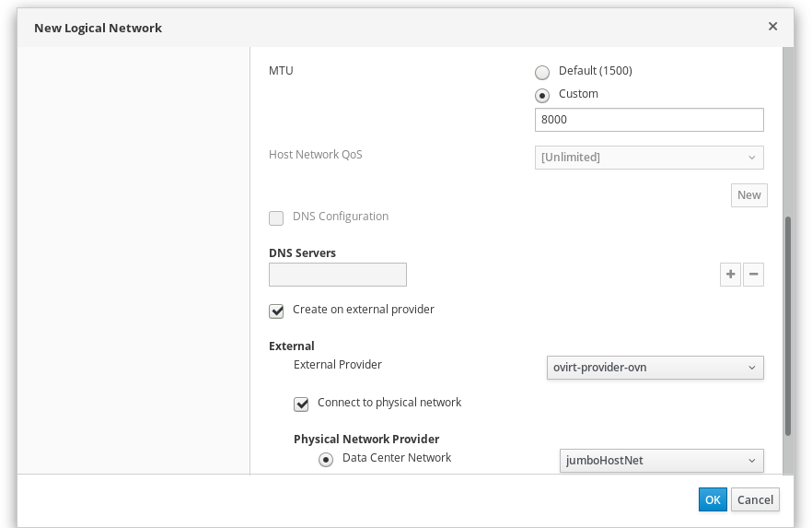This screenshot has width=812, height=528.
Task: Add a DNS server with plus button
Action: 730,275
